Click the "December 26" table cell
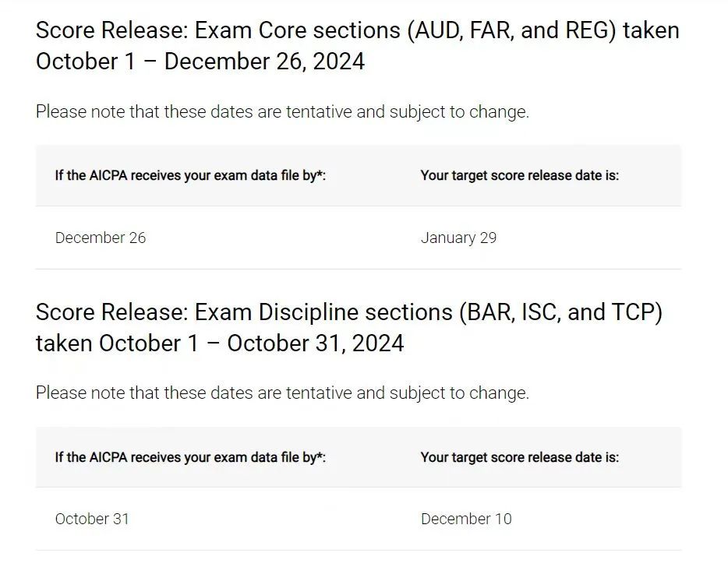 [101, 238]
